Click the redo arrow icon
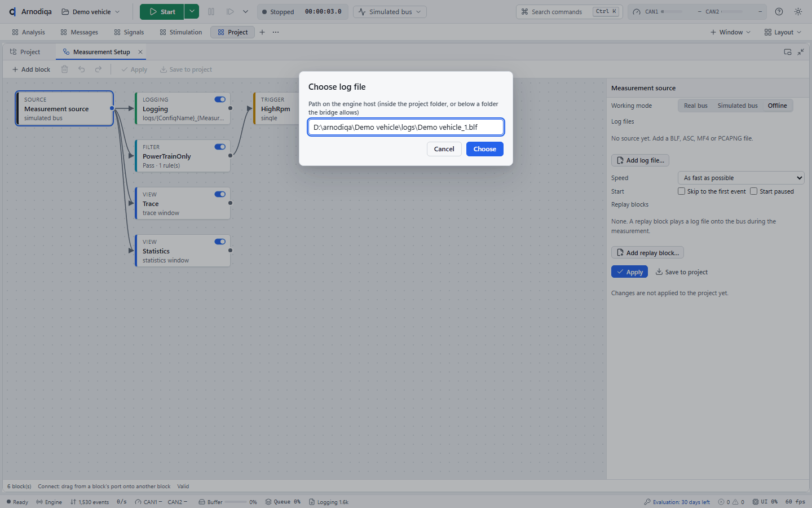 tap(99, 69)
